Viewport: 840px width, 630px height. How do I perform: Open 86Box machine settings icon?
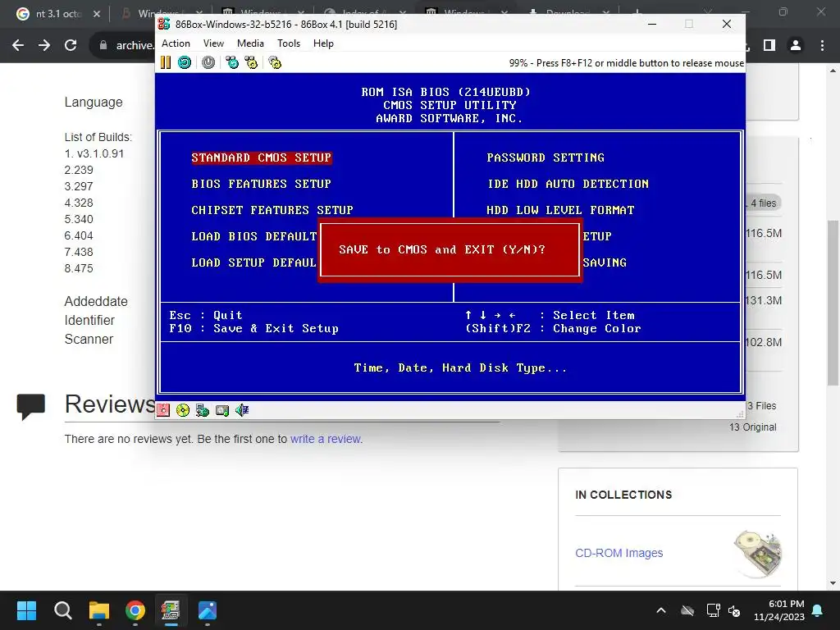point(275,62)
